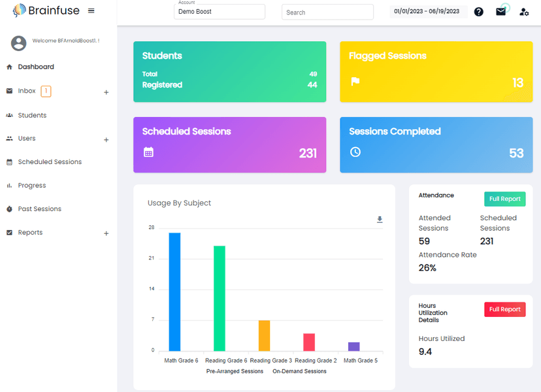Click the user avatar icon in sidebar
541x392 pixels.
(x=19, y=43)
